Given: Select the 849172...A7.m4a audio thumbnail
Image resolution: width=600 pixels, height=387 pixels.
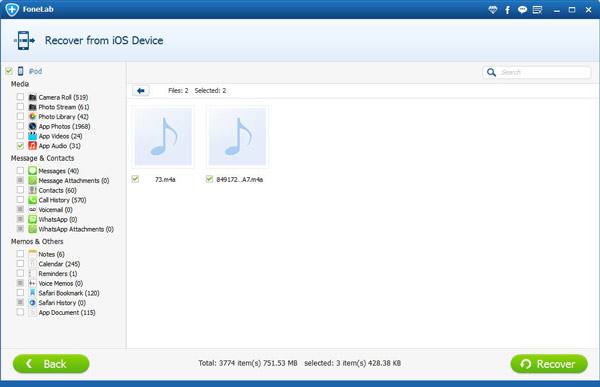Looking at the screenshot, I should click(x=237, y=137).
